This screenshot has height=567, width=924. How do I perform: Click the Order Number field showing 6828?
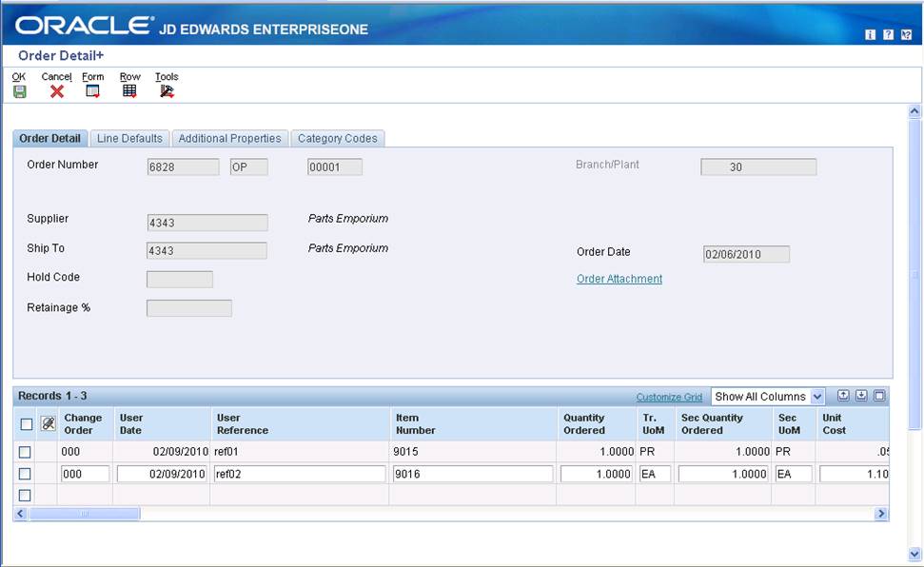(x=183, y=166)
